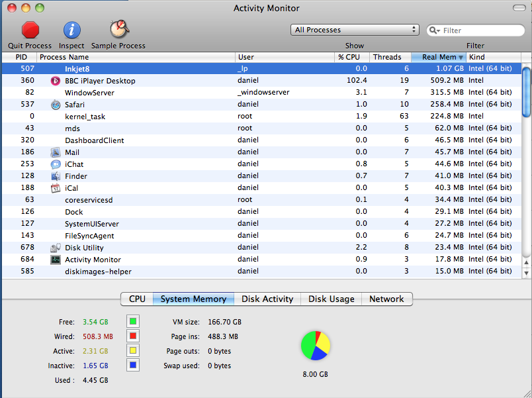Click the Safari compass icon
The width and height of the screenshot is (532, 398).
tap(56, 105)
